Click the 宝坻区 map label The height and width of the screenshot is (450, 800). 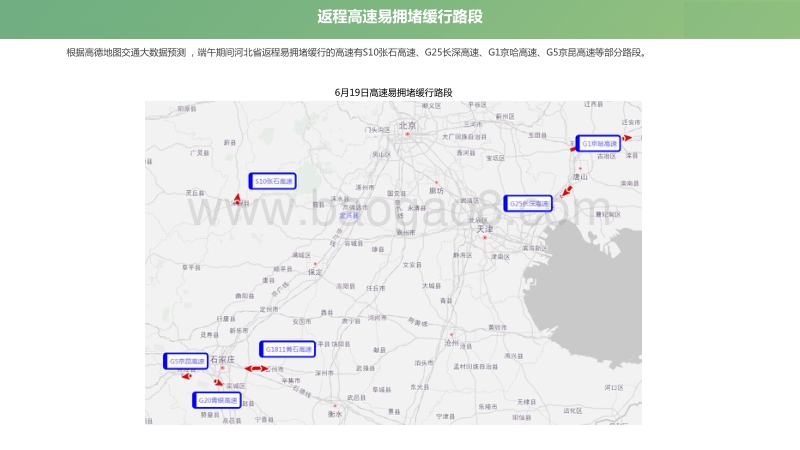(x=495, y=158)
